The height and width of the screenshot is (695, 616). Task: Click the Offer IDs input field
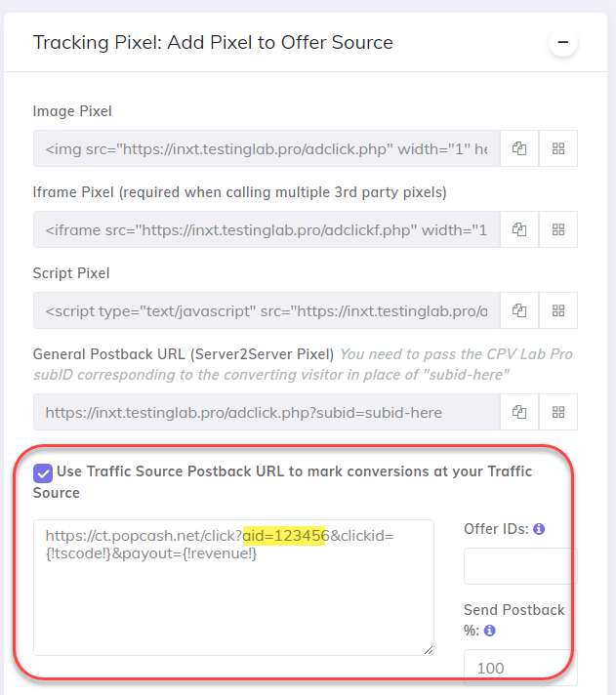[520, 566]
